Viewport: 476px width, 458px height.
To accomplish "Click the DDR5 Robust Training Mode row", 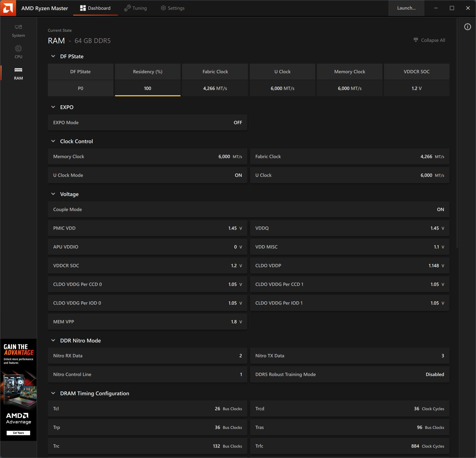I will 350,374.
